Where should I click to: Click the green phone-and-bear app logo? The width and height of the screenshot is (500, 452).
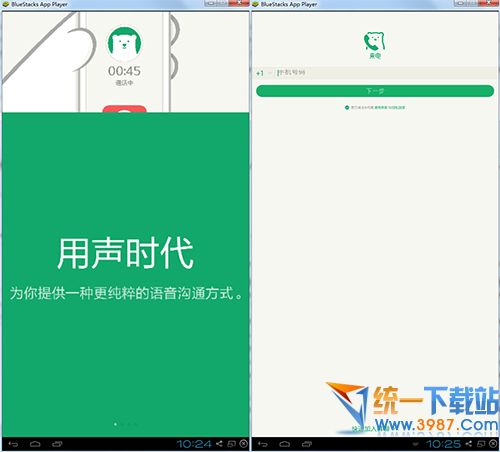375,45
